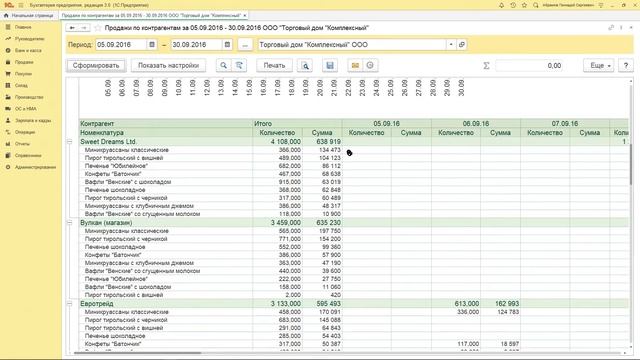Open organization dropdown arrow

coord(451,44)
